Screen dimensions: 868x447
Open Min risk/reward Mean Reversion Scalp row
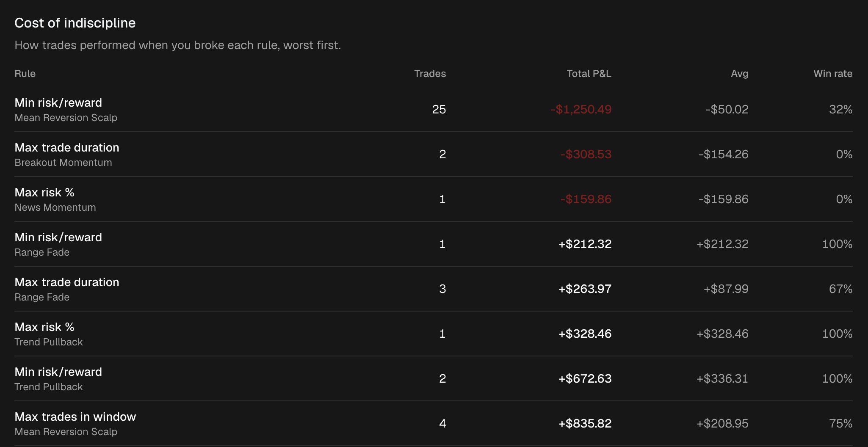pyautogui.click(x=434, y=109)
